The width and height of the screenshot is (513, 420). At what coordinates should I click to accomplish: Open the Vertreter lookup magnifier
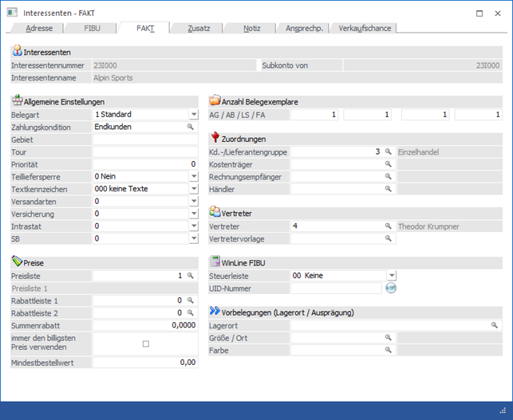tap(389, 226)
